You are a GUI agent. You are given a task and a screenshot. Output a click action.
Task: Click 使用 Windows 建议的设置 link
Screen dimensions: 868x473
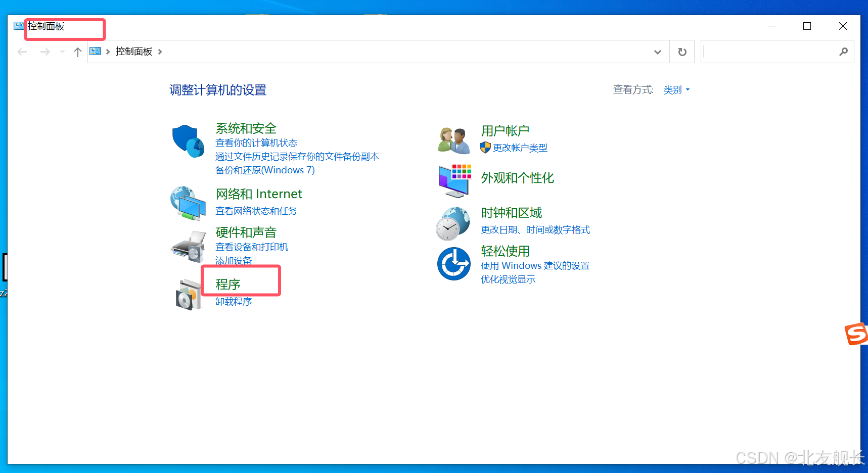coord(535,266)
